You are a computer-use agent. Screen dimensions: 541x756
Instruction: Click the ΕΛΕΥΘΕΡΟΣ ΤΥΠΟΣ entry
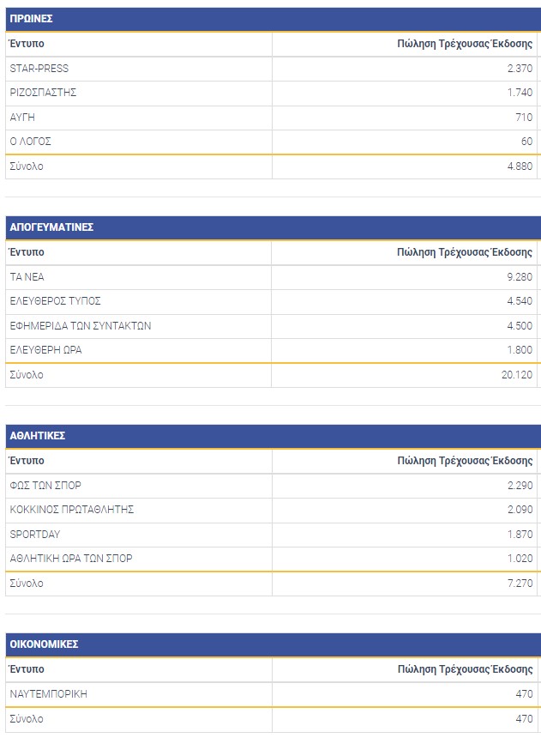(56, 301)
